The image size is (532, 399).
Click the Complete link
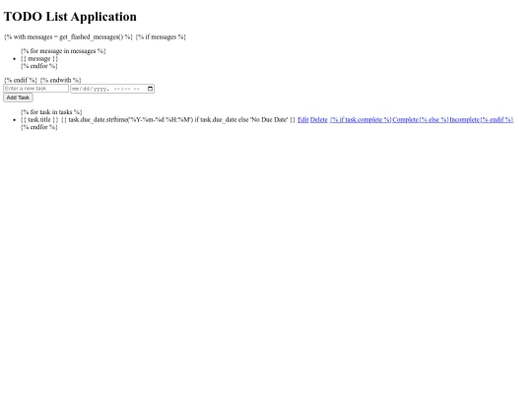pos(406,120)
